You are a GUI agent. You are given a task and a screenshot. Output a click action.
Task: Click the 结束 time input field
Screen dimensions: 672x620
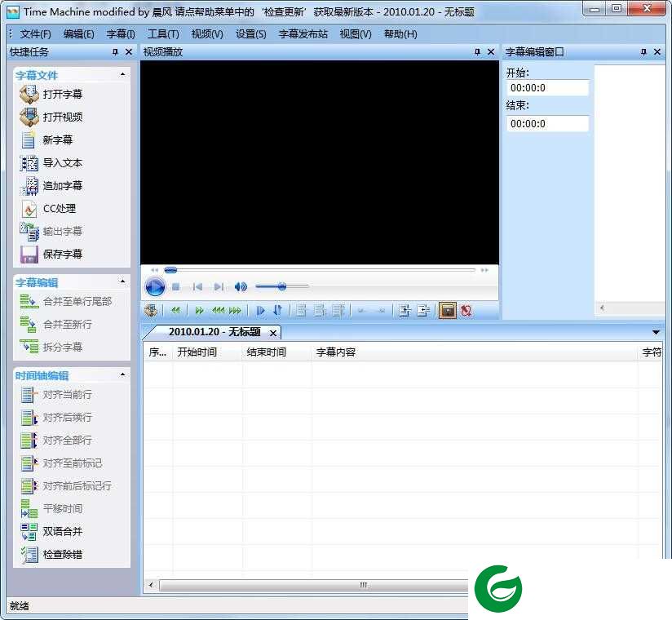[547, 123]
